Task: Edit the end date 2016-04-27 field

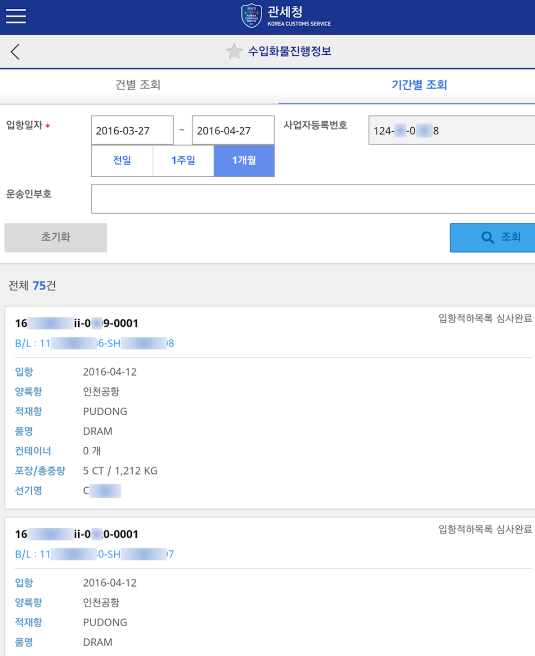Action: 233,131
